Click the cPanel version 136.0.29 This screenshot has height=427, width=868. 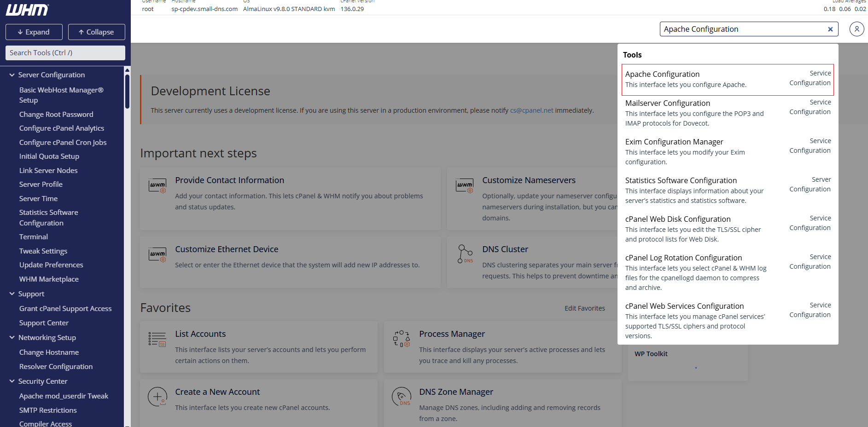coord(352,9)
